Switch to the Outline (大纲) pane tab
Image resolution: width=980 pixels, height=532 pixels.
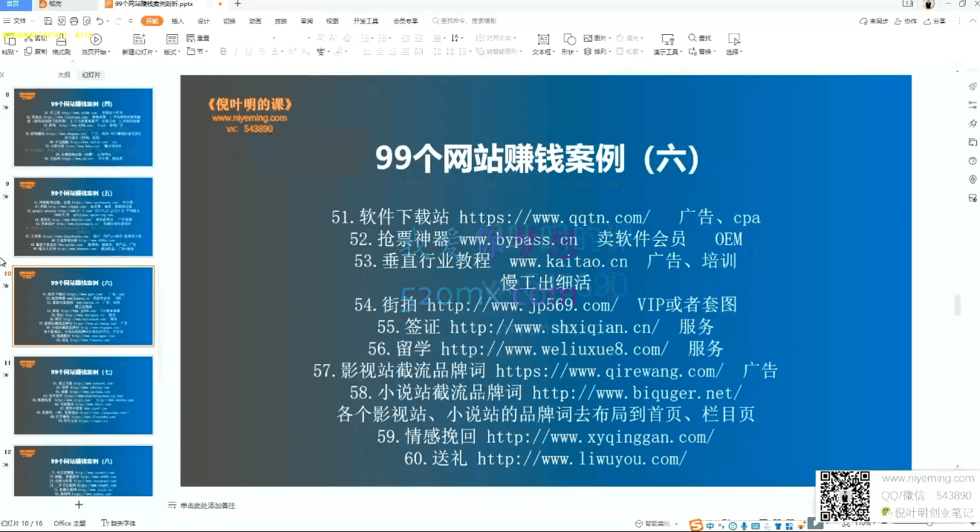tap(64, 75)
